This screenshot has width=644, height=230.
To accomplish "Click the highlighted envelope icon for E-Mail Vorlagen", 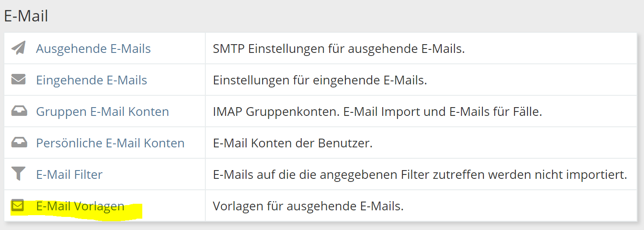I will pyautogui.click(x=18, y=206).
